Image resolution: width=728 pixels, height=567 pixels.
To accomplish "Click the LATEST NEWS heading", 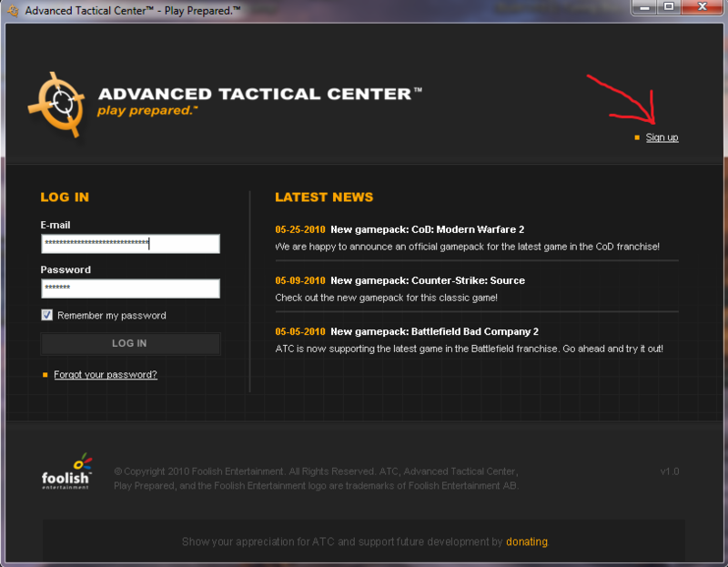I will [x=324, y=197].
